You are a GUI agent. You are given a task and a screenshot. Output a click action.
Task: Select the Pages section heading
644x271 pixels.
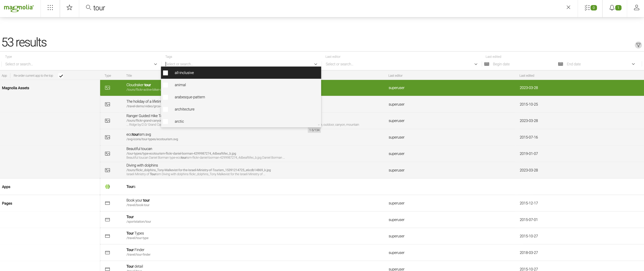[x=7, y=203]
